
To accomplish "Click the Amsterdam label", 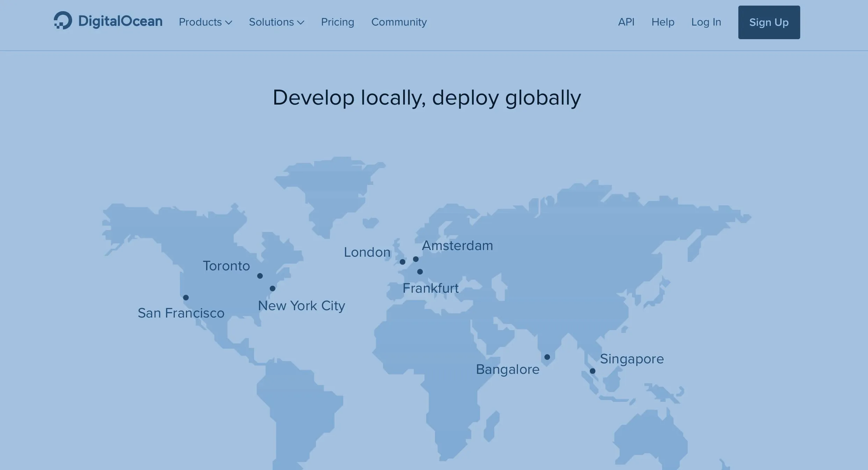I will (x=457, y=245).
